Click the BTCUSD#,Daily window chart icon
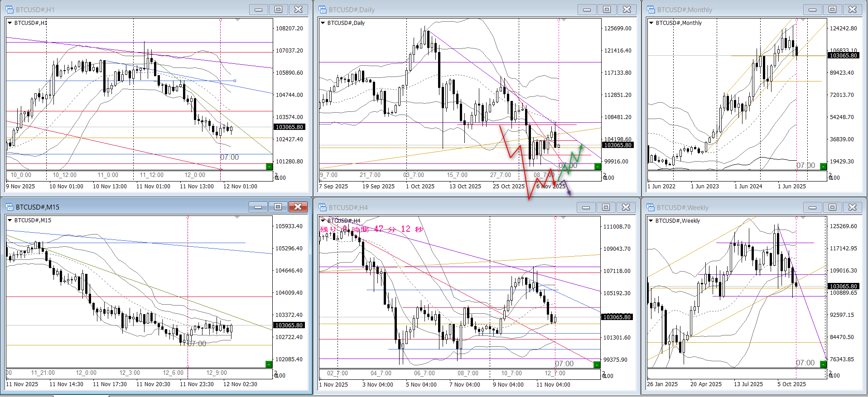The height and width of the screenshot is (397, 868). click(323, 10)
